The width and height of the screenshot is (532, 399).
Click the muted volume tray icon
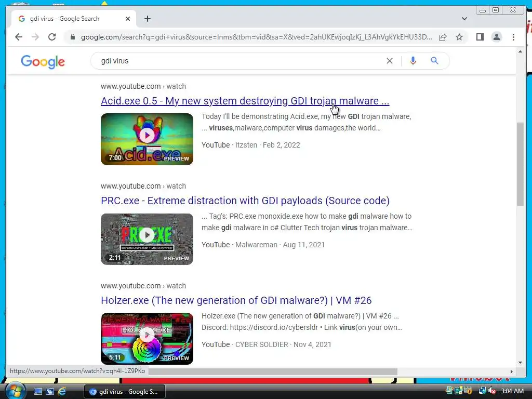(491, 391)
